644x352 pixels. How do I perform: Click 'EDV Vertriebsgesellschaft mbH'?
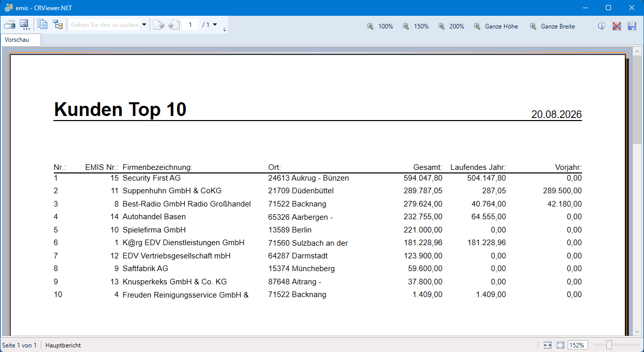click(x=177, y=256)
